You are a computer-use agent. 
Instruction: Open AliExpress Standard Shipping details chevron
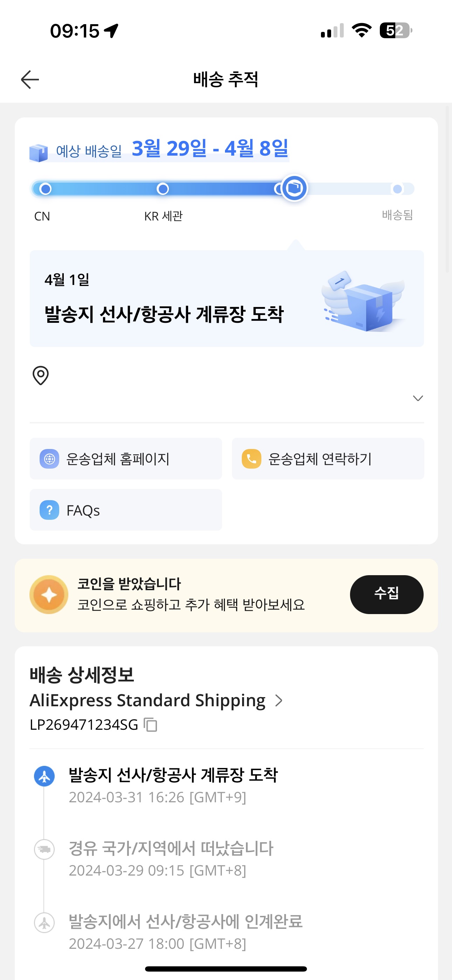[x=279, y=700]
